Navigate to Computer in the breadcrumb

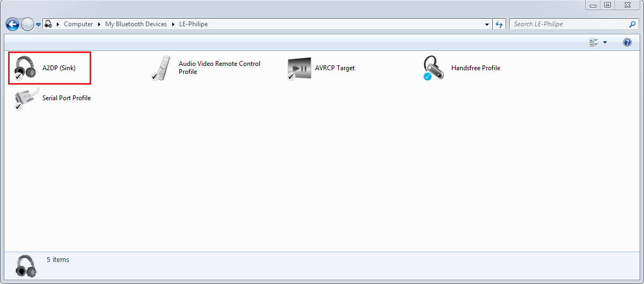78,24
